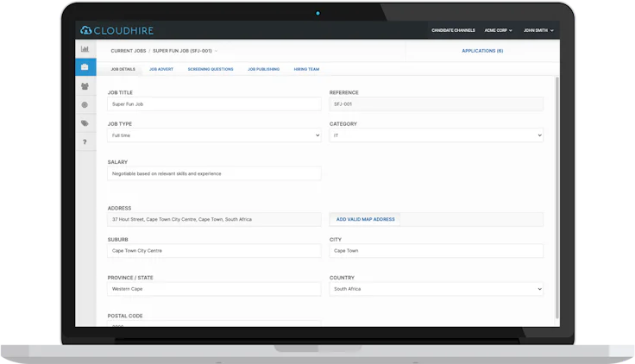The height and width of the screenshot is (364, 635).
Task: Open the tags icon in sidebar
Action: pos(85,123)
